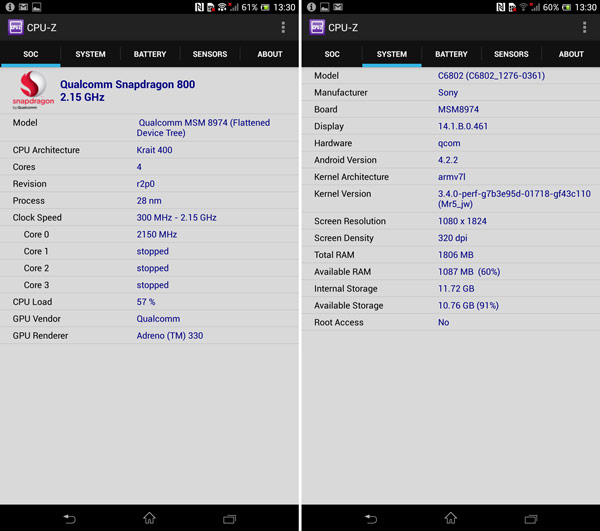The image size is (600, 531).
Task: Tap the NFC status icon on left screen
Action: [199, 7]
